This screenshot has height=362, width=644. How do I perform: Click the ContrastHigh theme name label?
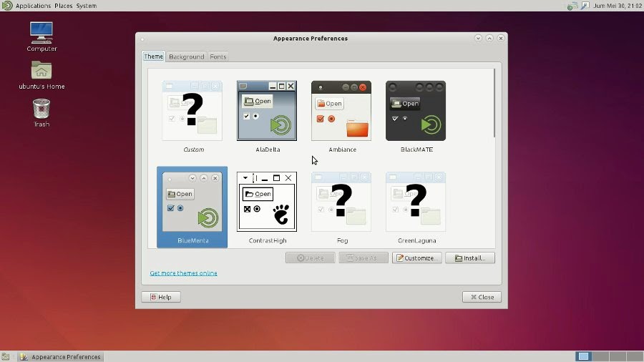[268, 240]
